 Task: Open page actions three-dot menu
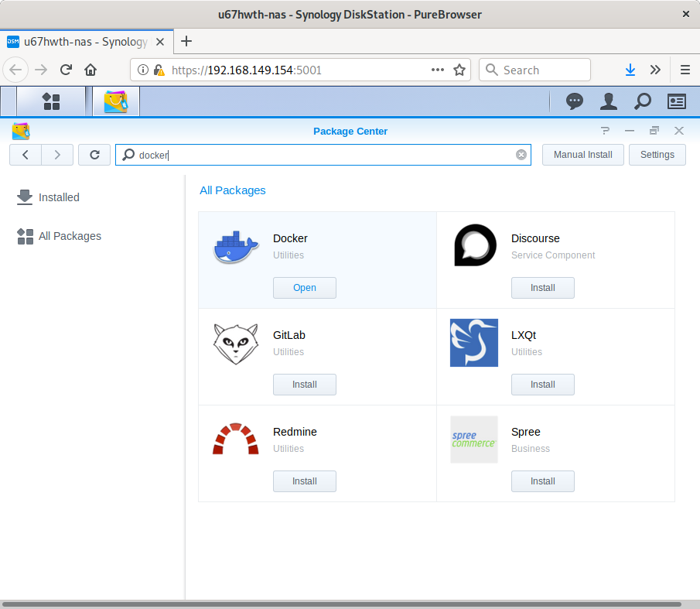pyautogui.click(x=438, y=70)
